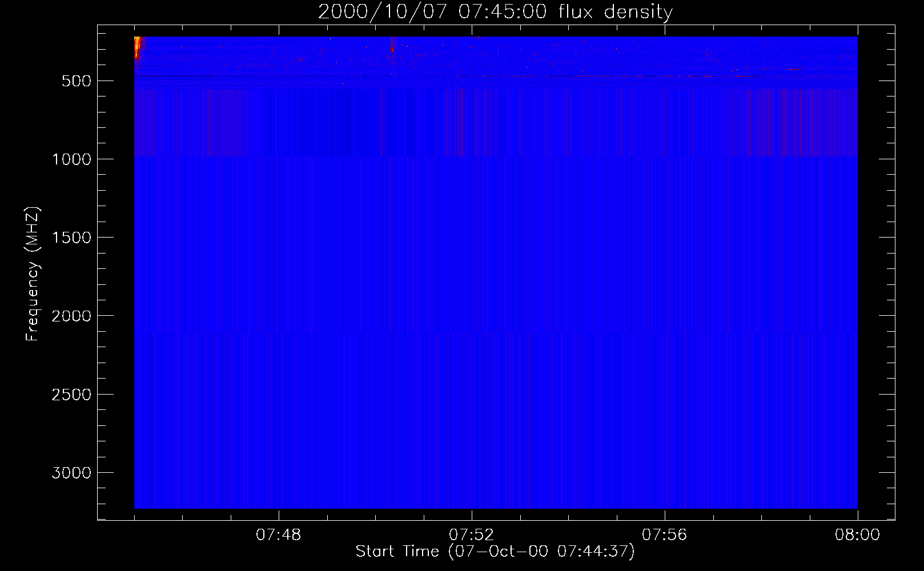Select the 2000 frequency tick label

pos(71,316)
